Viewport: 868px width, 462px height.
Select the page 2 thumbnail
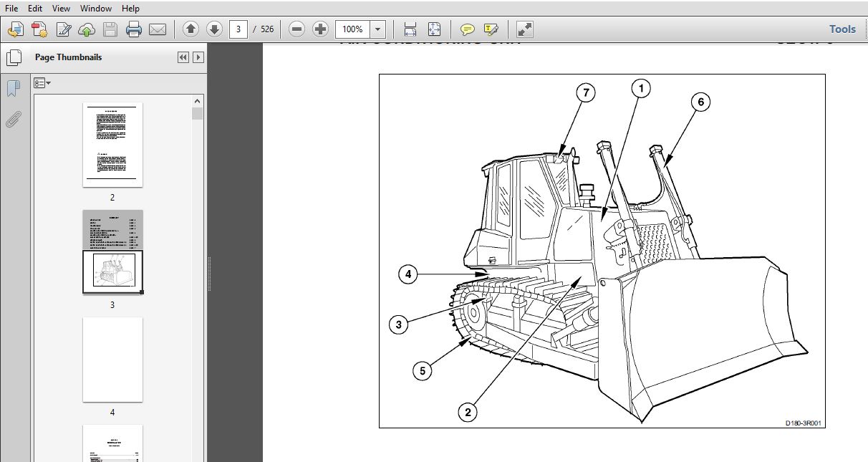point(112,145)
